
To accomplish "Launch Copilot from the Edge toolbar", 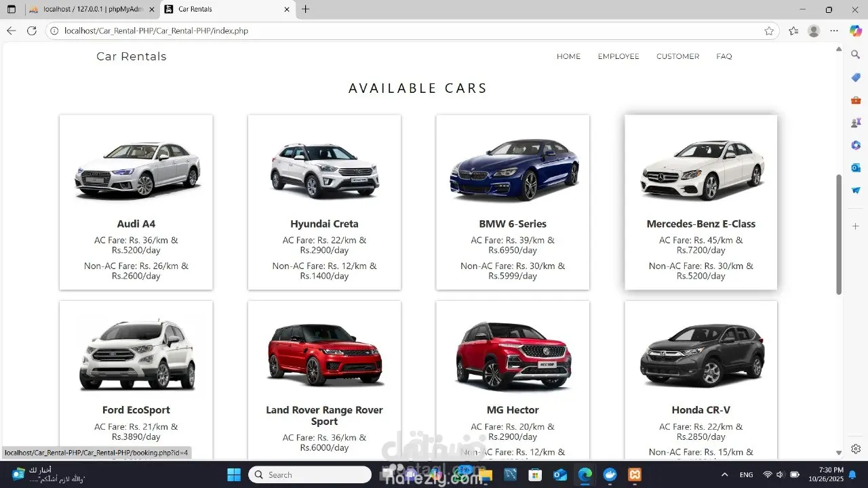I will click(855, 30).
